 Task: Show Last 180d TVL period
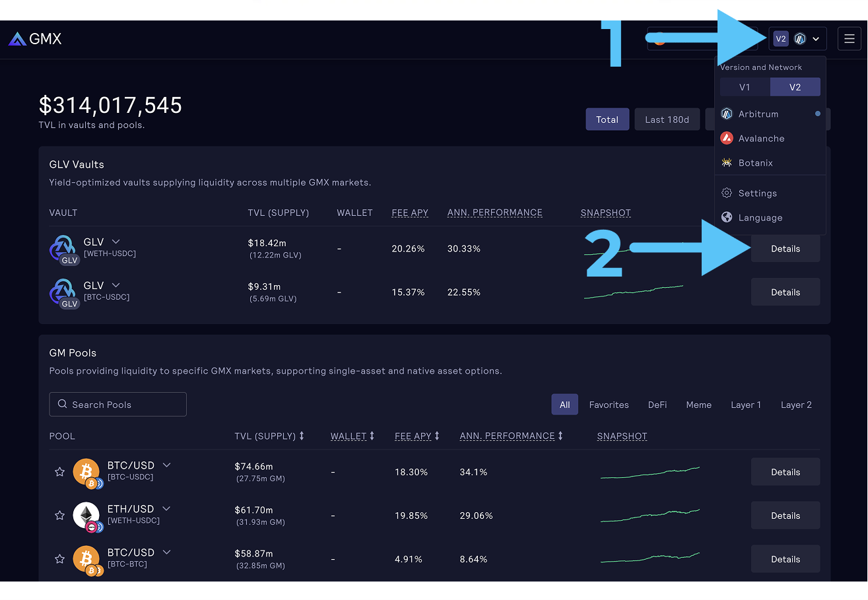[x=667, y=119]
